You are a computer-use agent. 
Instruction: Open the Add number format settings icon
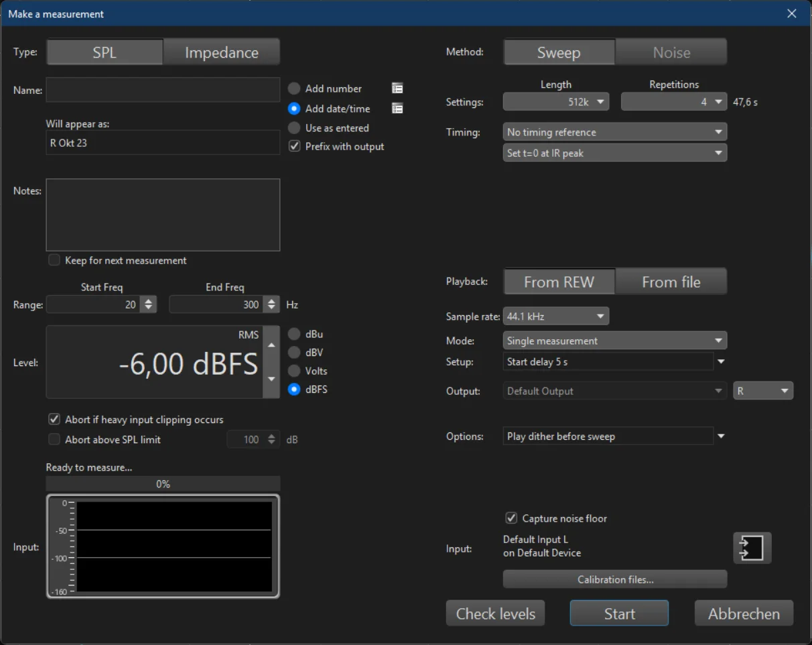(x=397, y=89)
